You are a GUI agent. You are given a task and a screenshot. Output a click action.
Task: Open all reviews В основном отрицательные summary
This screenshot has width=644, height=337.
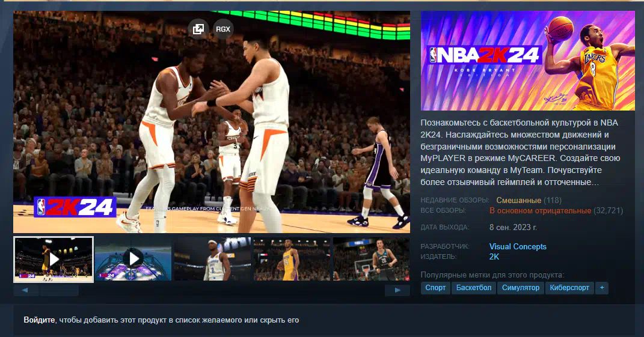pyautogui.click(x=540, y=211)
